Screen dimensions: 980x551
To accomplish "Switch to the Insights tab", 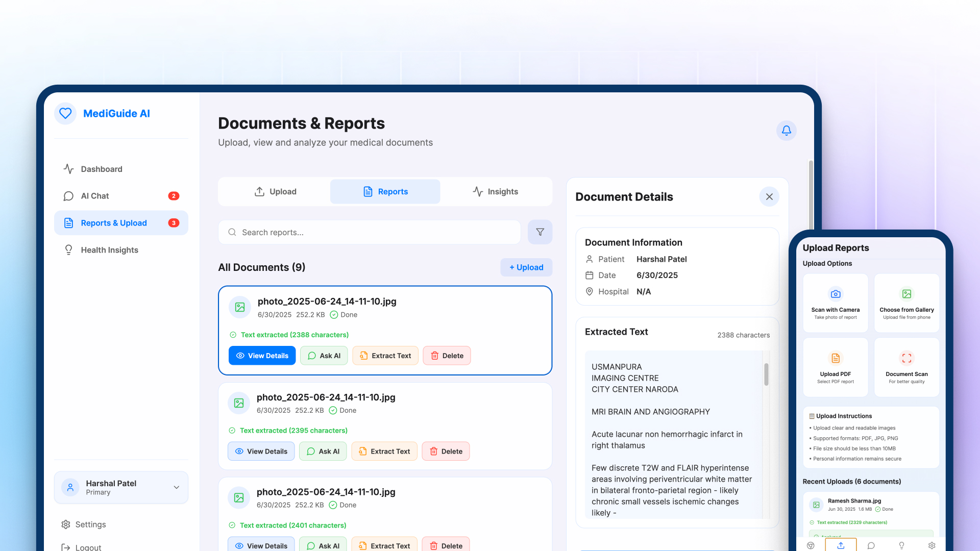I will pos(495,192).
